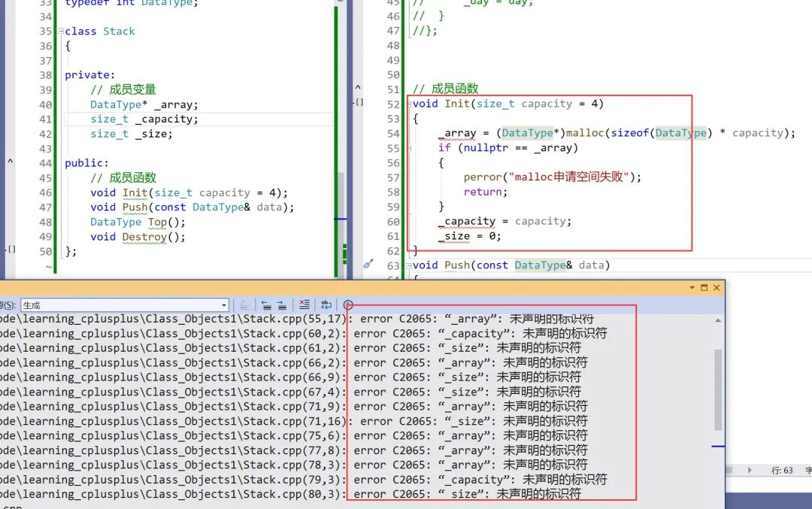Image resolution: width=812 pixels, height=509 pixels.
Task: Toggle word wrap in output panel
Action: (x=326, y=305)
